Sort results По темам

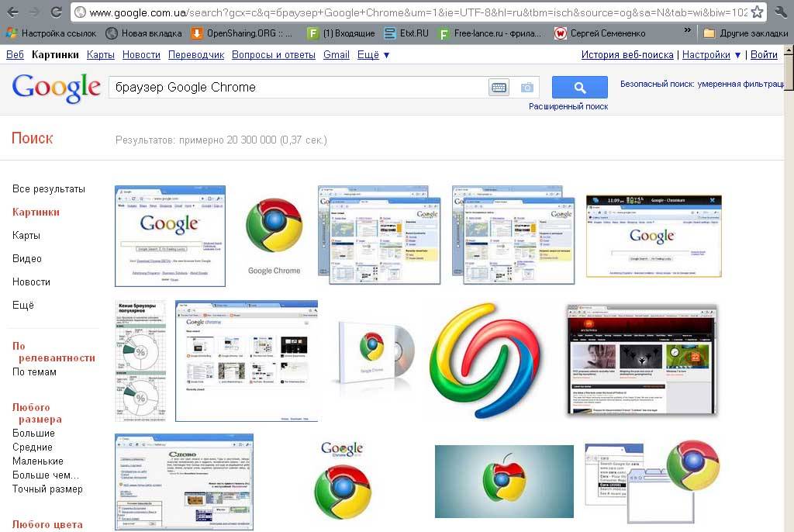click(34, 372)
